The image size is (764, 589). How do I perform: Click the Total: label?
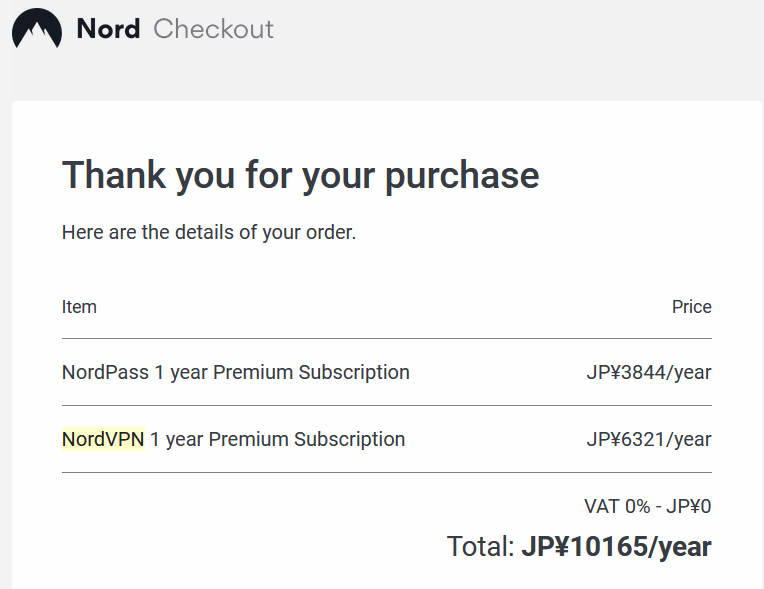point(480,547)
